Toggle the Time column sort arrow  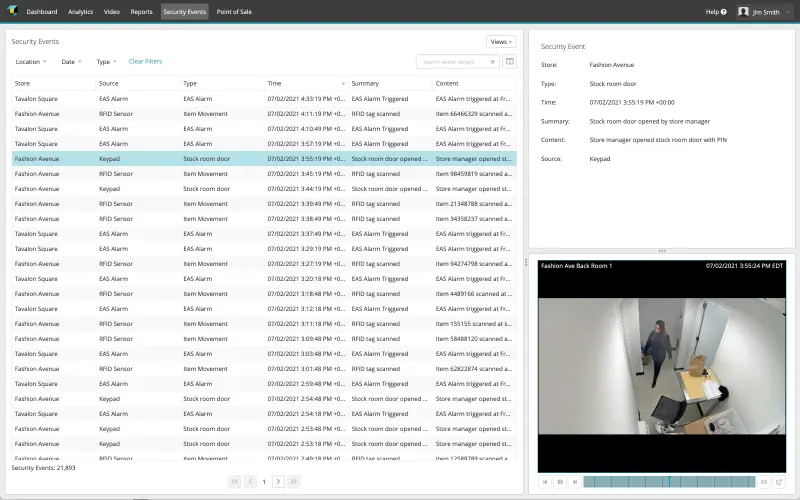343,84
